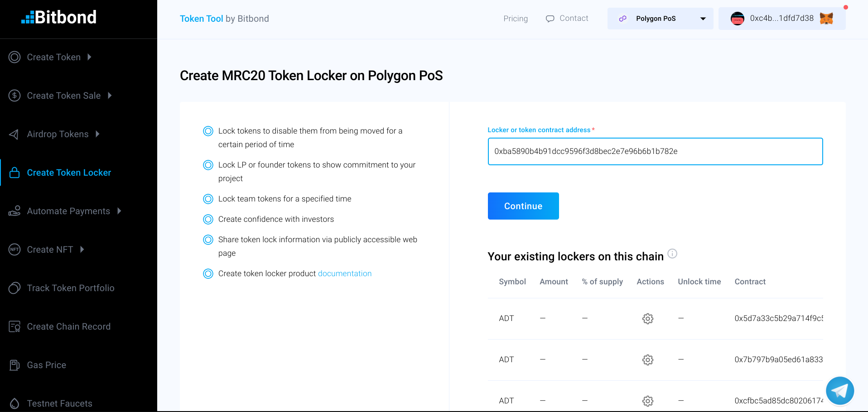Expand the Airdrop Tokens submenu arrow
868x412 pixels.
coord(97,134)
